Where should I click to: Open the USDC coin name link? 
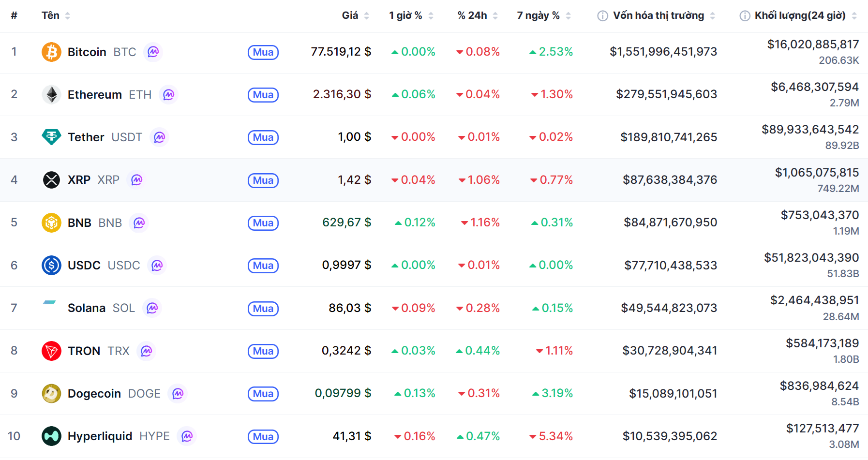(84, 265)
